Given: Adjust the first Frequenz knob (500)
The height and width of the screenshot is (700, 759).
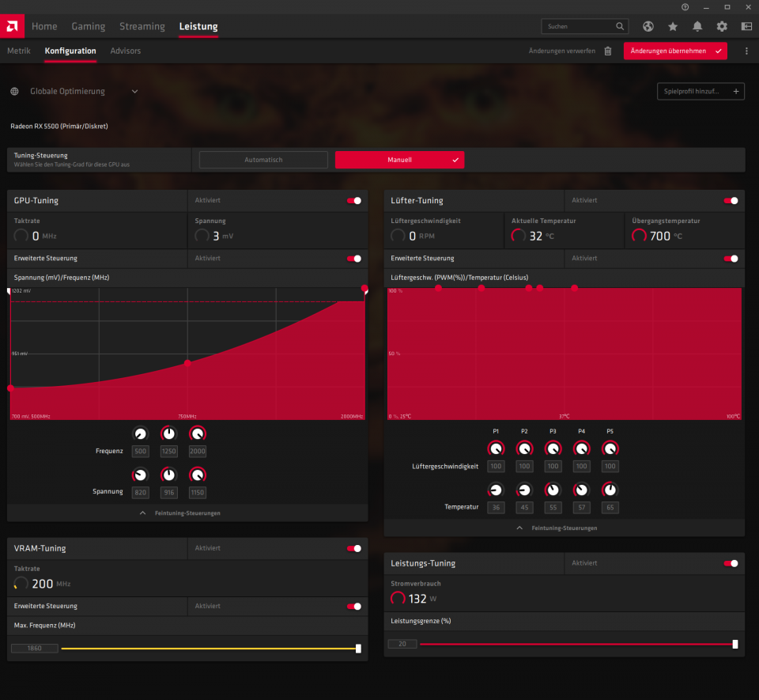Looking at the screenshot, I should click(141, 433).
